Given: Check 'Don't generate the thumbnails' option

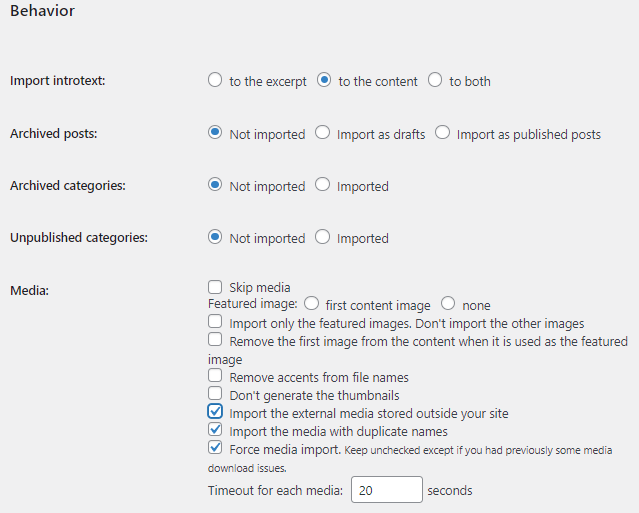Looking at the screenshot, I should (215, 393).
